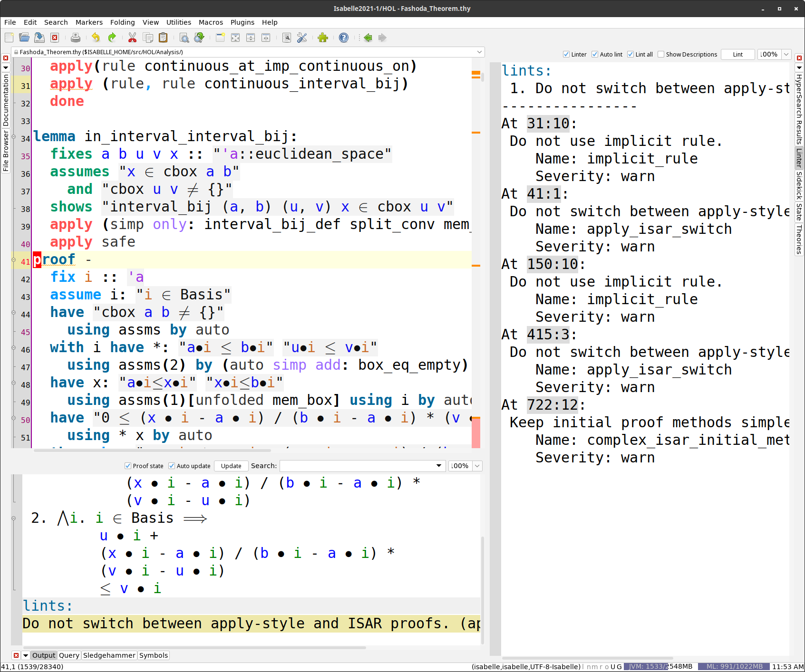This screenshot has height=672, width=805.
Task: Uncheck the Proof state checkbox
Action: [x=128, y=466]
